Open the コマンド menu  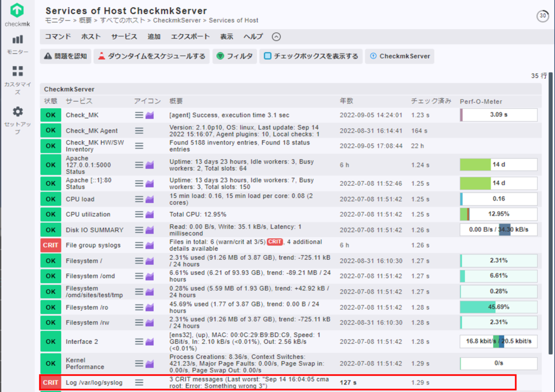click(57, 37)
